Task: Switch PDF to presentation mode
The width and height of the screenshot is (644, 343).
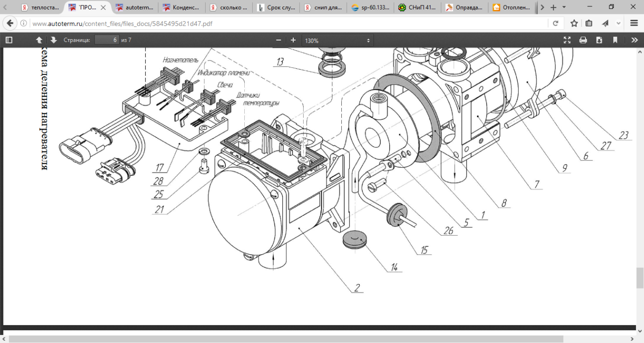Action: click(x=567, y=40)
